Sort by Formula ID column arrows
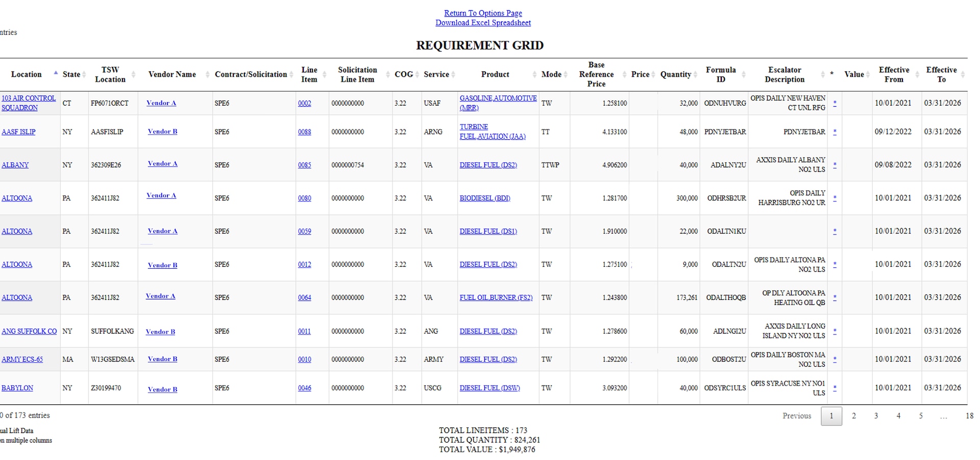This screenshot has width=980, height=460. pos(744,74)
